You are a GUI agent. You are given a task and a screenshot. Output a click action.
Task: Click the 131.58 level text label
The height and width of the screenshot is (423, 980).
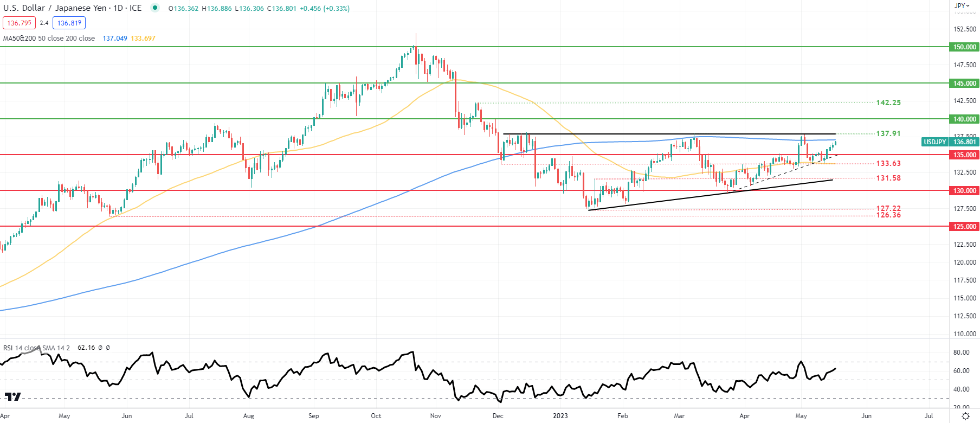[888, 178]
